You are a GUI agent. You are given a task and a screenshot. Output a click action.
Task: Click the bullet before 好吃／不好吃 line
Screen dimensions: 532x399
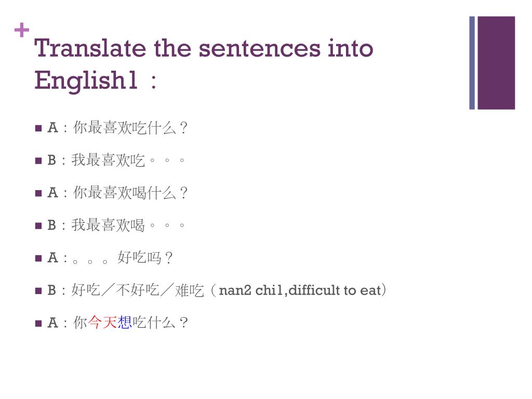click(38, 291)
